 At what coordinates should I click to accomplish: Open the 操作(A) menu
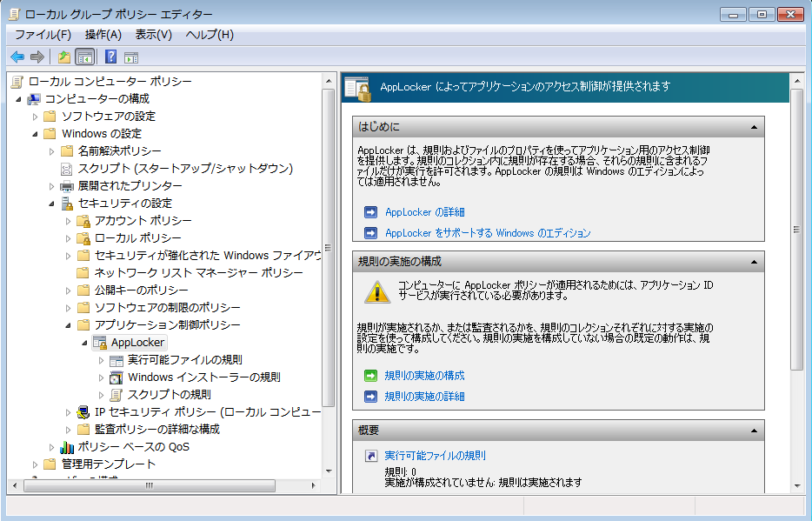(x=103, y=35)
